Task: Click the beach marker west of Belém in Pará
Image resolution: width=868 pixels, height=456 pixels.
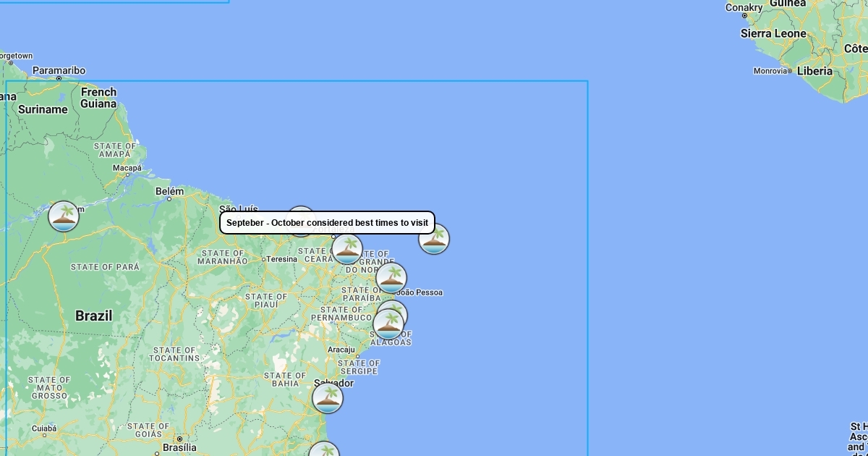Action: click(x=64, y=216)
